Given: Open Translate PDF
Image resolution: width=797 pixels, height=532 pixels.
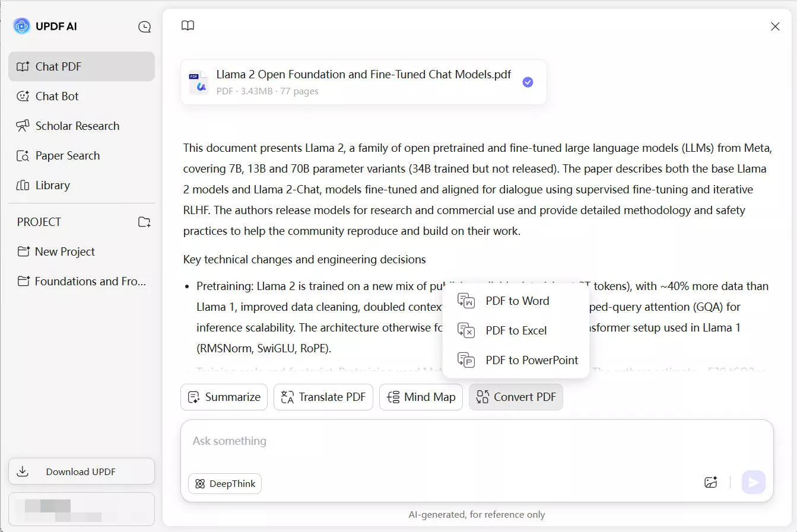Looking at the screenshot, I should (323, 397).
